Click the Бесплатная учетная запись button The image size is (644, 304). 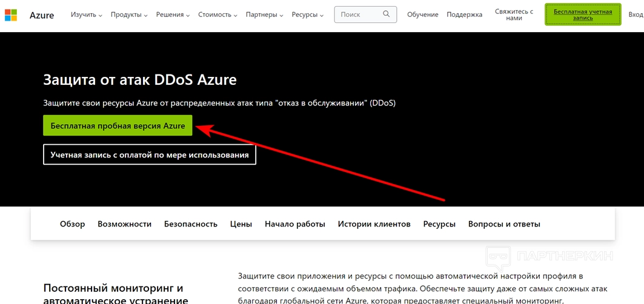[583, 15]
